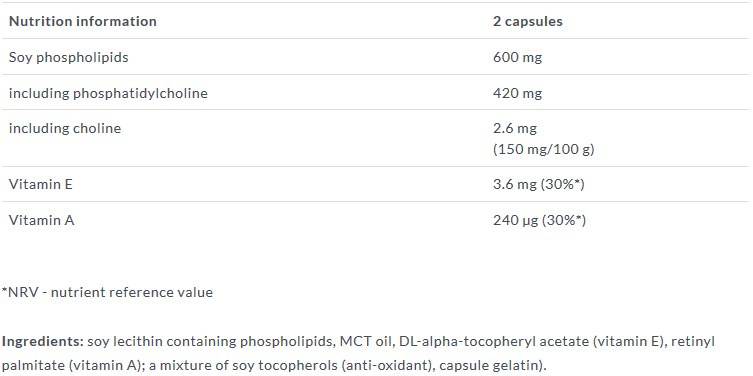The width and height of the screenshot is (753, 376).
Task: Click the 240 µg (30%*) value
Action: (x=539, y=220)
